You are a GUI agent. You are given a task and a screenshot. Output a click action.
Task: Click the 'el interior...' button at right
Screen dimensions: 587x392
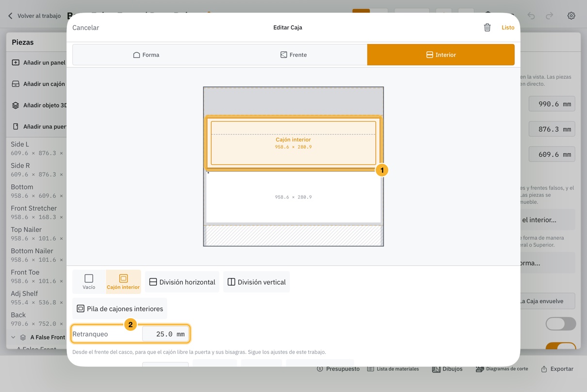pyautogui.click(x=548, y=220)
